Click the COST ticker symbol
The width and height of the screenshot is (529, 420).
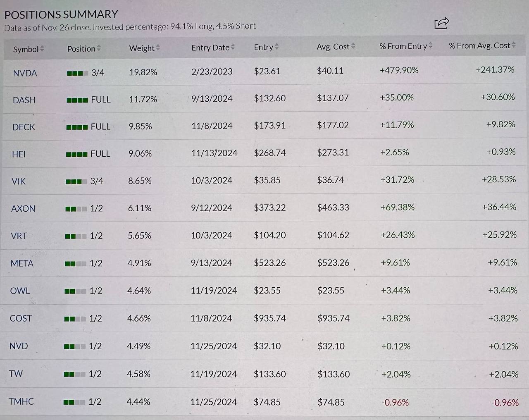point(21,318)
